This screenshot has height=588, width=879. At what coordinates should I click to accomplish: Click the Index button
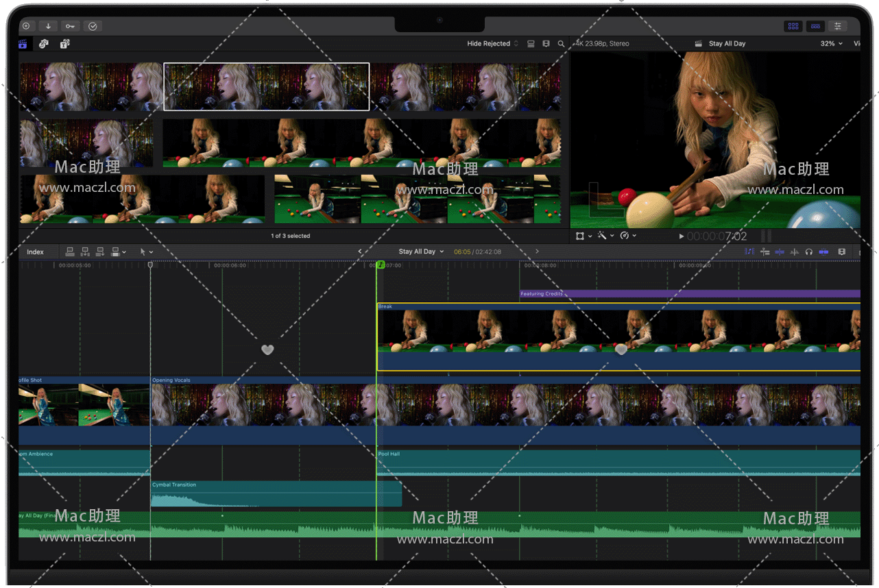35,252
